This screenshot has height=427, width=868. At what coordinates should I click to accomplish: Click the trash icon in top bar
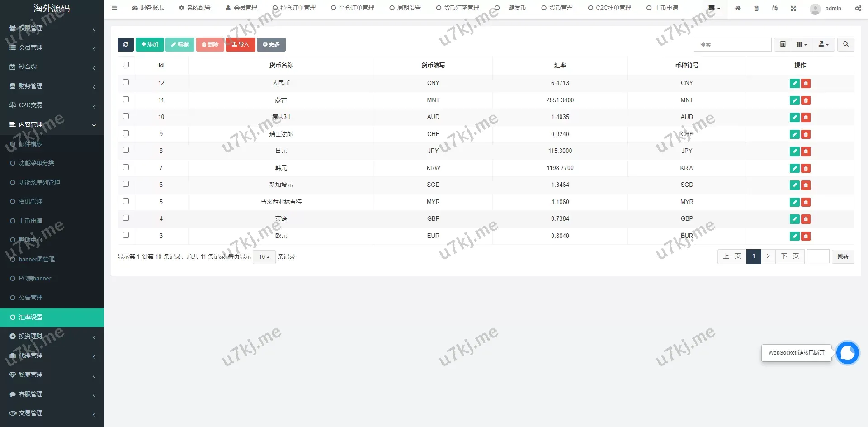click(756, 8)
